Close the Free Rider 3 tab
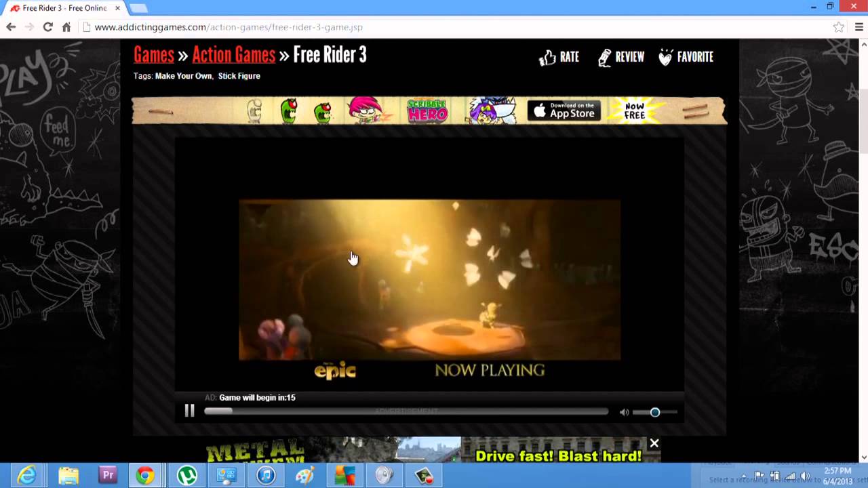Viewport: 868px width, 488px height. (x=117, y=8)
